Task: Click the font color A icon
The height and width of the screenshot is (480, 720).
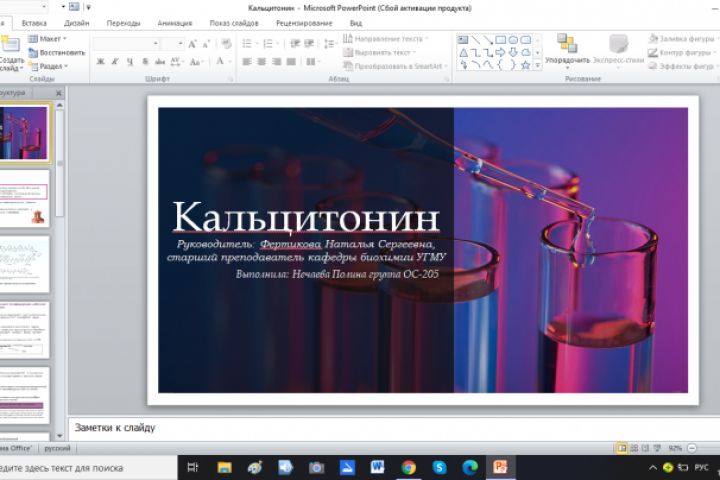Action: click(x=220, y=62)
